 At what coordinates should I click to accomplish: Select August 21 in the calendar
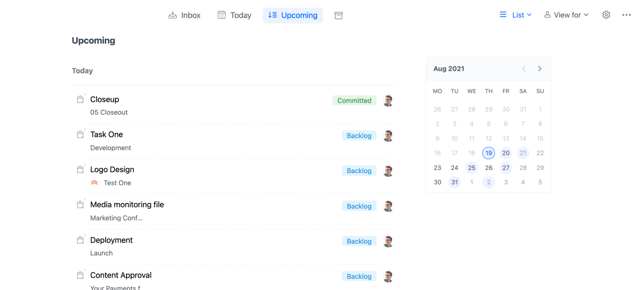523,153
